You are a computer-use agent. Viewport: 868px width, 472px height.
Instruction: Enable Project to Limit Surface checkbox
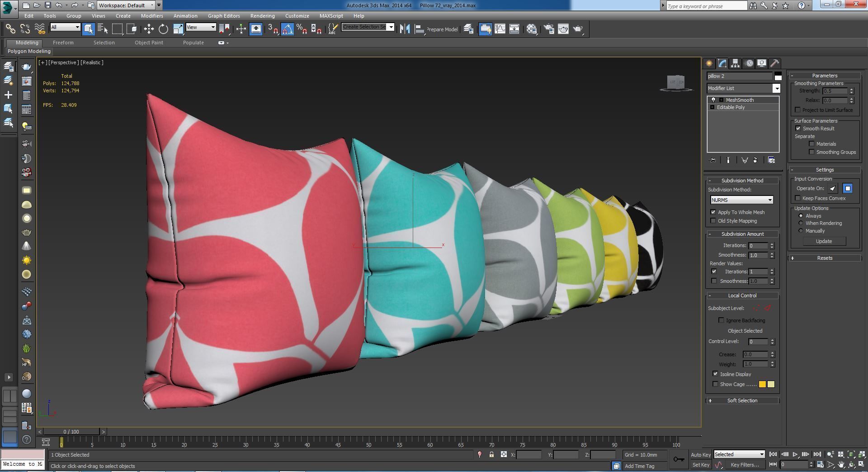coord(798,110)
